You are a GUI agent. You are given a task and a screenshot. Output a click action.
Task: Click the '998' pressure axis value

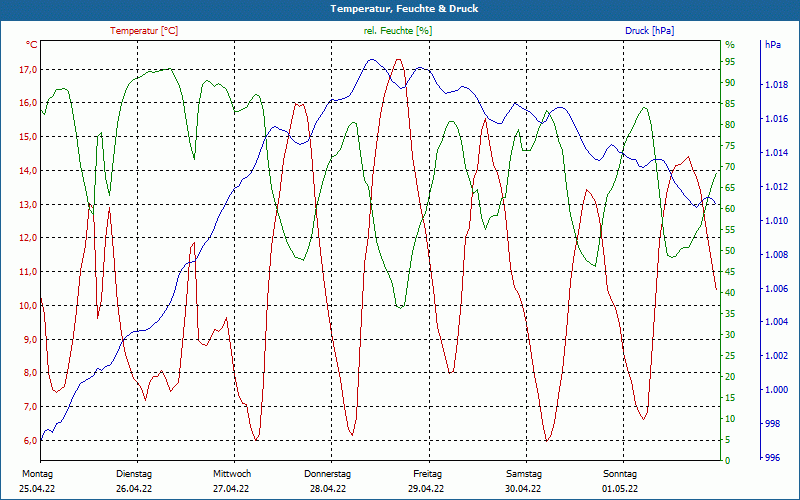[x=773, y=423]
